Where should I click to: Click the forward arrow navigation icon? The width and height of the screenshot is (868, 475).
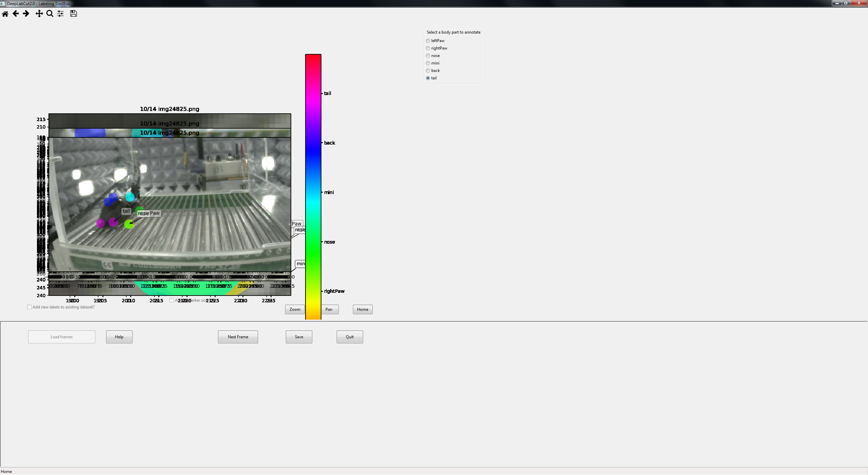point(26,14)
